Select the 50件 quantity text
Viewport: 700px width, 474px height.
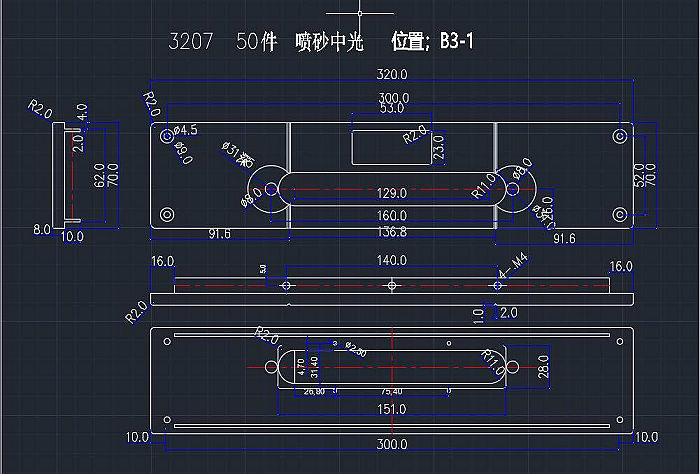pos(258,42)
